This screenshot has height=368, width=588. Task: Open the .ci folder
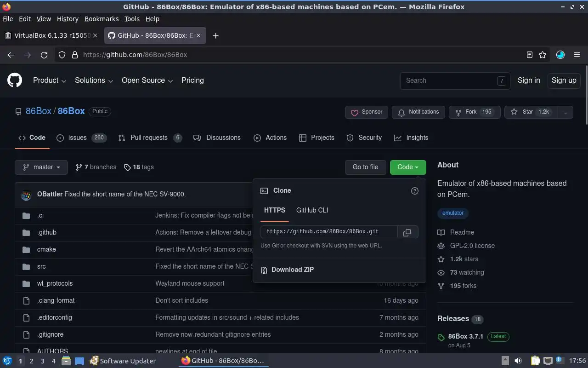pos(40,215)
